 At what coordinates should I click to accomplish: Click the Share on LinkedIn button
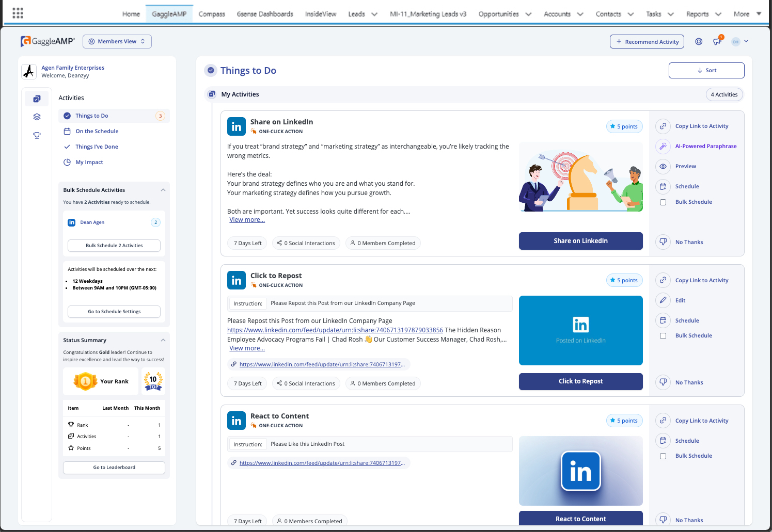[581, 241]
